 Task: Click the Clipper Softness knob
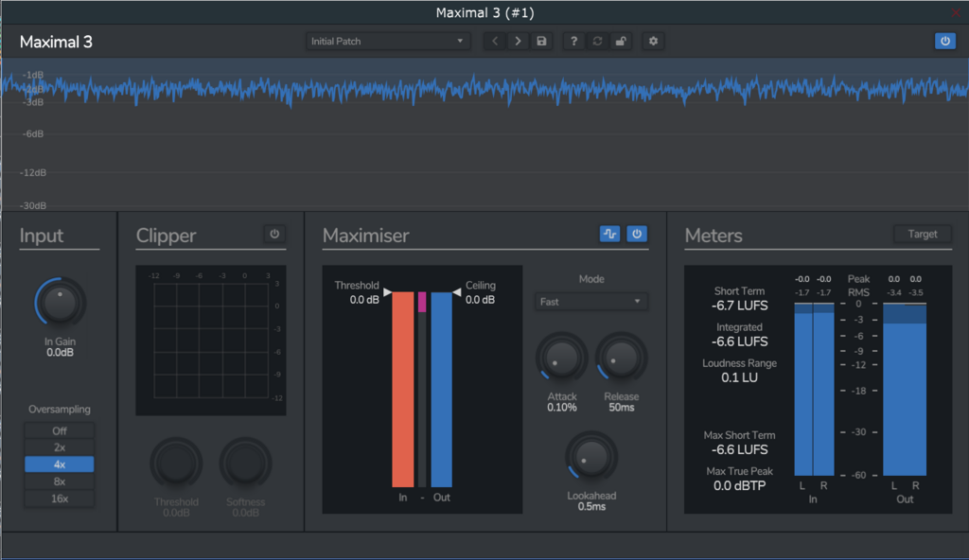[x=245, y=464]
